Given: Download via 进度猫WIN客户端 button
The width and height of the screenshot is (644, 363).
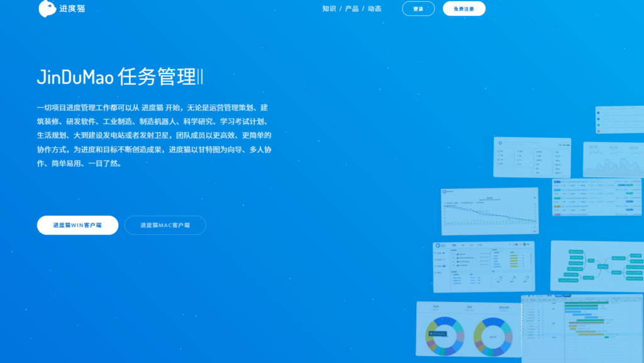Looking at the screenshot, I should pos(78,225).
